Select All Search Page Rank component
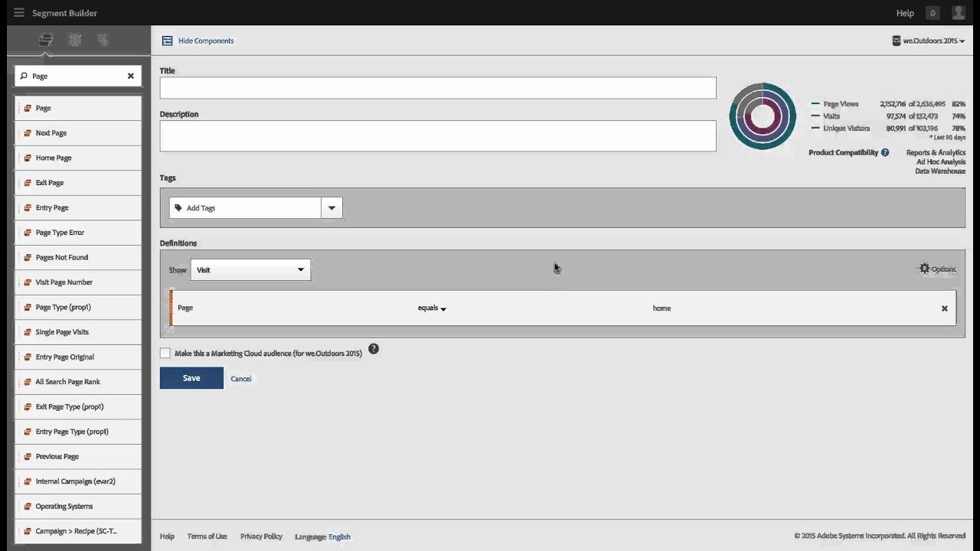 click(78, 382)
